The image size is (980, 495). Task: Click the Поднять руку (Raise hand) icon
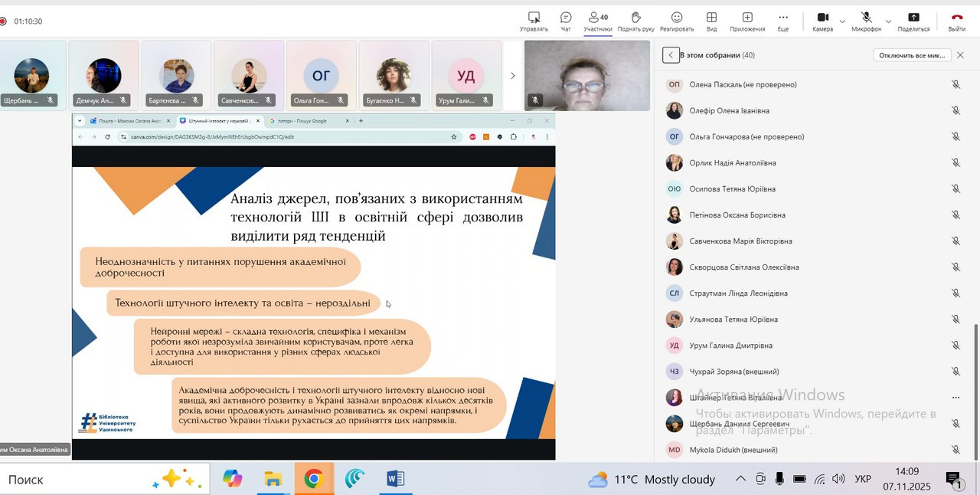click(x=635, y=18)
